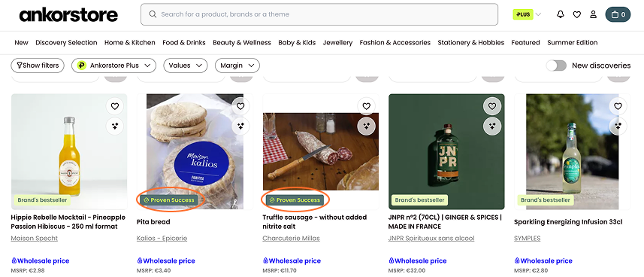Click sparkle icon on Truffle sausage card

[x=367, y=126]
